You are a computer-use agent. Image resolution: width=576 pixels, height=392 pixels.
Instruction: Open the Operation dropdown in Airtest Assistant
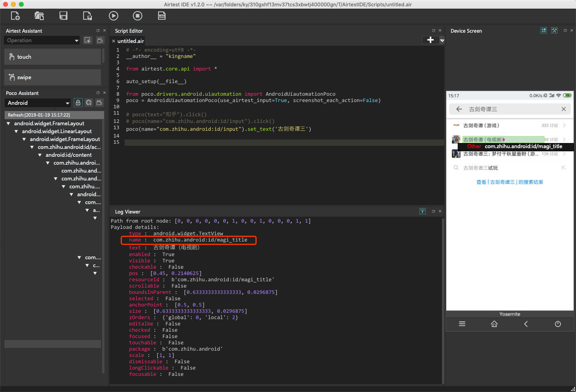[x=42, y=40]
